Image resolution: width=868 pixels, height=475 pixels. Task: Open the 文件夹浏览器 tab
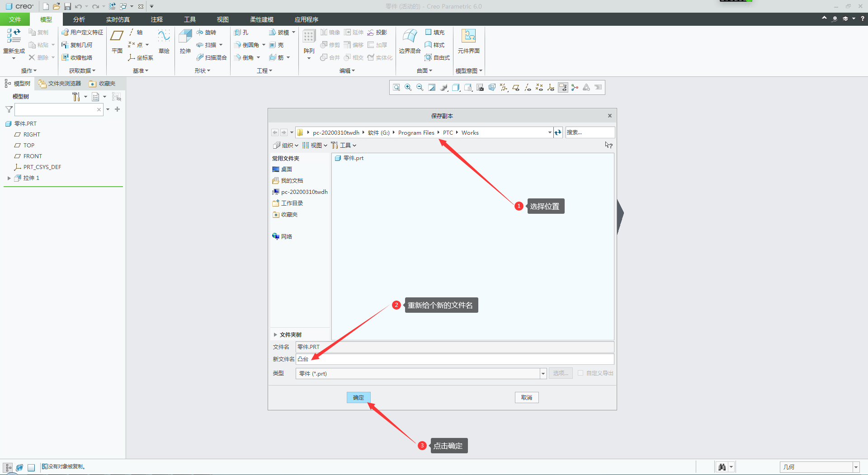coord(60,84)
